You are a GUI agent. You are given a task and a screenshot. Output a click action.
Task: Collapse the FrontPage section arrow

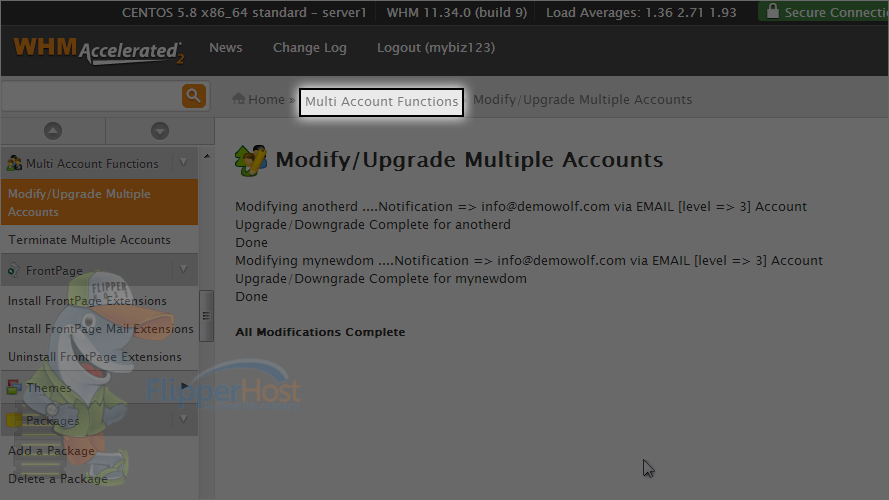(184, 269)
